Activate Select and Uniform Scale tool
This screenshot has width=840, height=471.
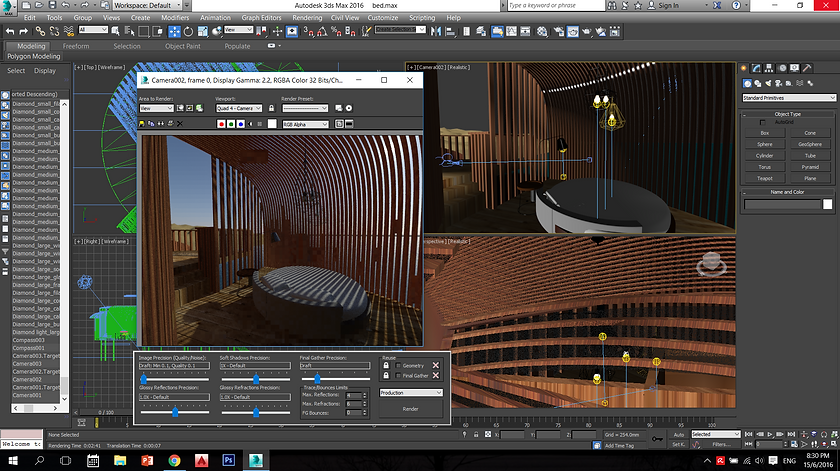point(202,32)
